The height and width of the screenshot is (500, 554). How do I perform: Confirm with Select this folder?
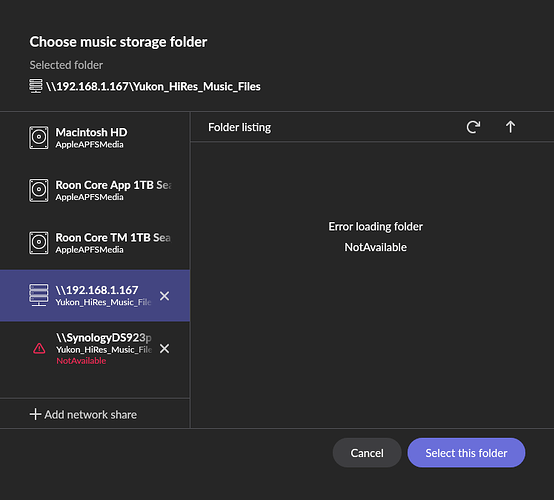coord(466,453)
